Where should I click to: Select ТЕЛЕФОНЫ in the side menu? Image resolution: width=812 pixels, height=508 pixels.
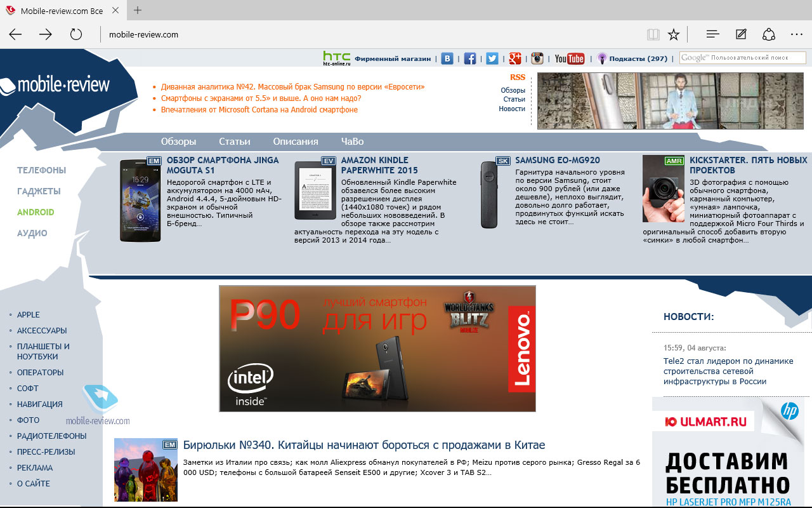click(x=41, y=170)
